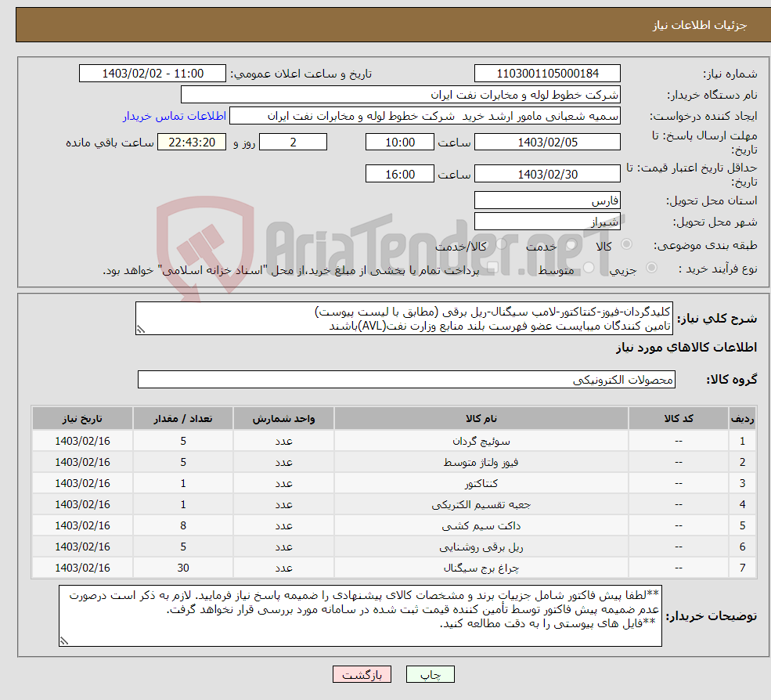The width and height of the screenshot is (771, 700).
Task: Tick the Islamic treasury bonds payment checkbox
Action: click(x=492, y=268)
